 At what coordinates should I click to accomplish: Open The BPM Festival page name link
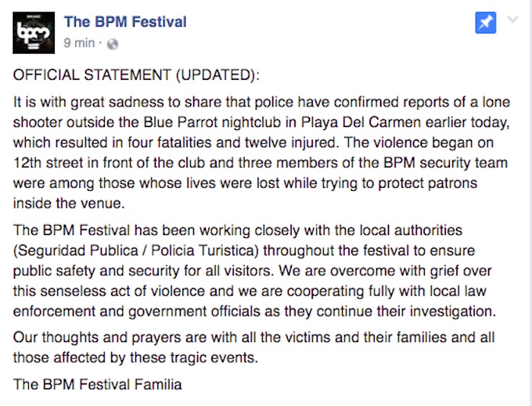[x=125, y=21]
